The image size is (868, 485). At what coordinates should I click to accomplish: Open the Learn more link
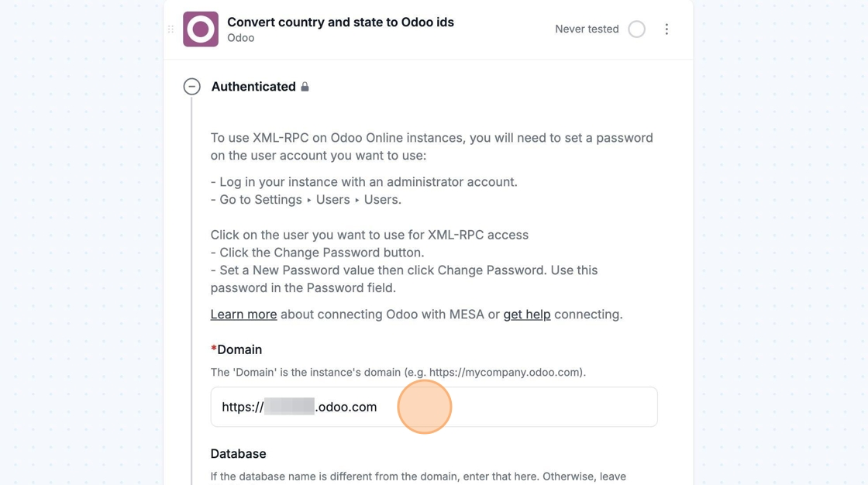(x=243, y=315)
